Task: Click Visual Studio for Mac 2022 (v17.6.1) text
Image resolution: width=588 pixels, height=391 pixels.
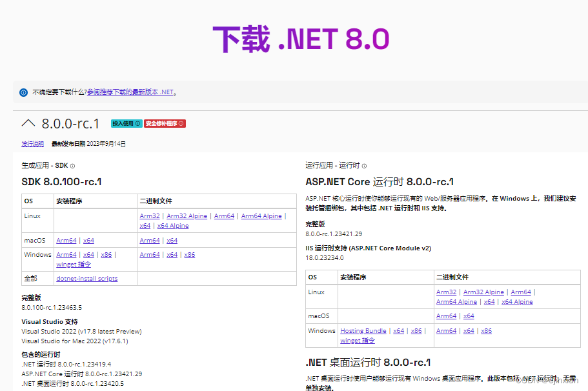Action: click(75, 341)
